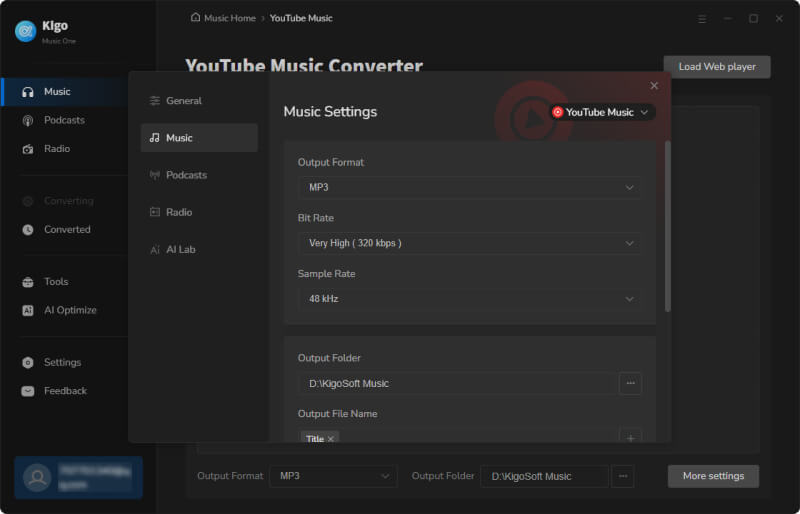800x514 pixels.
Task: Click the toolbox icon beside Tools
Action: click(x=28, y=282)
